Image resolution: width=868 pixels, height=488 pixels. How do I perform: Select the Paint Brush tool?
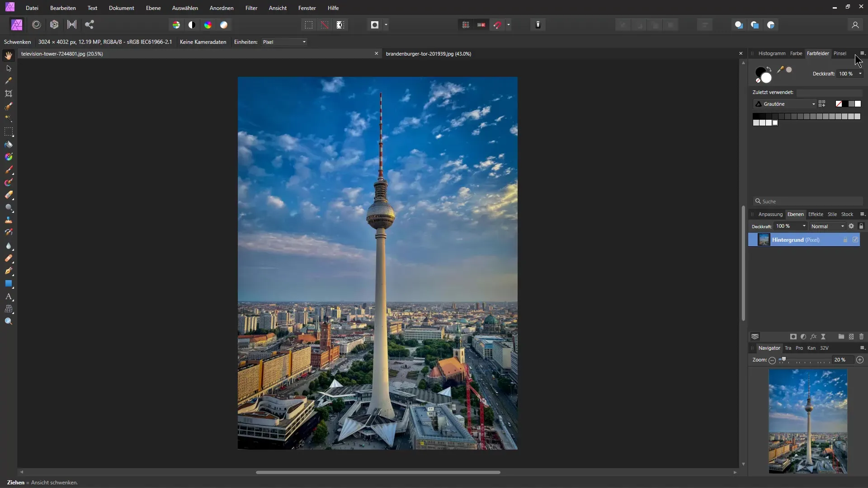click(x=9, y=170)
